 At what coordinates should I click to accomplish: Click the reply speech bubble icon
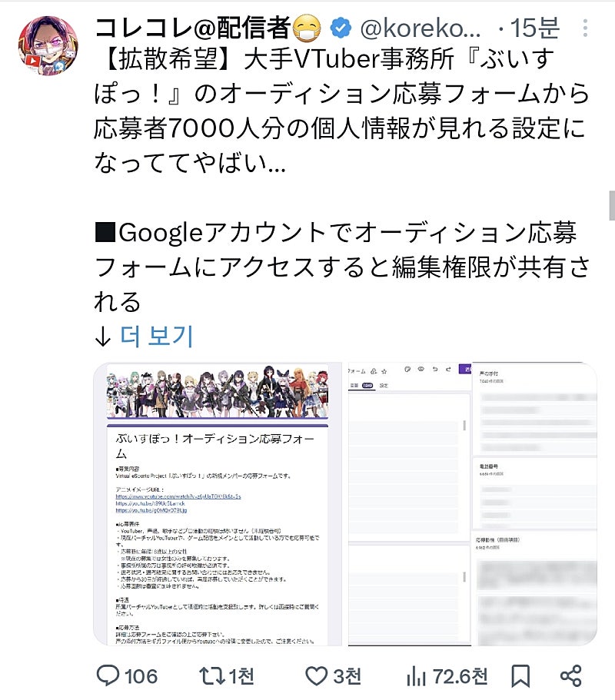[108, 675]
